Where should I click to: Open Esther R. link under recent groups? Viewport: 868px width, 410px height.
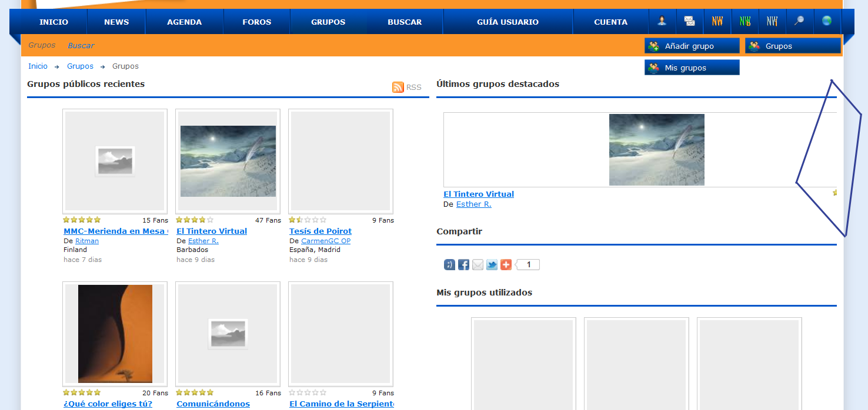tap(203, 241)
